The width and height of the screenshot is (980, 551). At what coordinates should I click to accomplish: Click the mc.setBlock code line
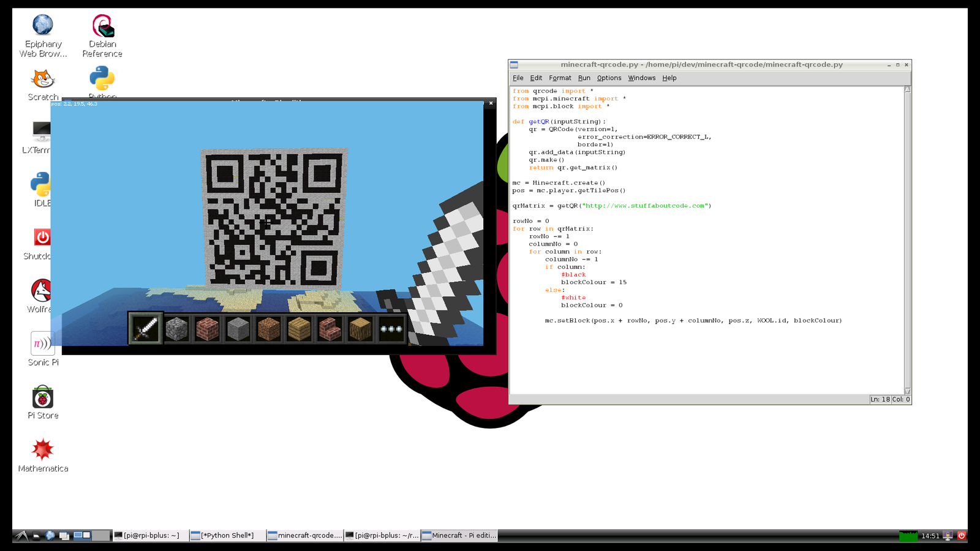coord(693,320)
